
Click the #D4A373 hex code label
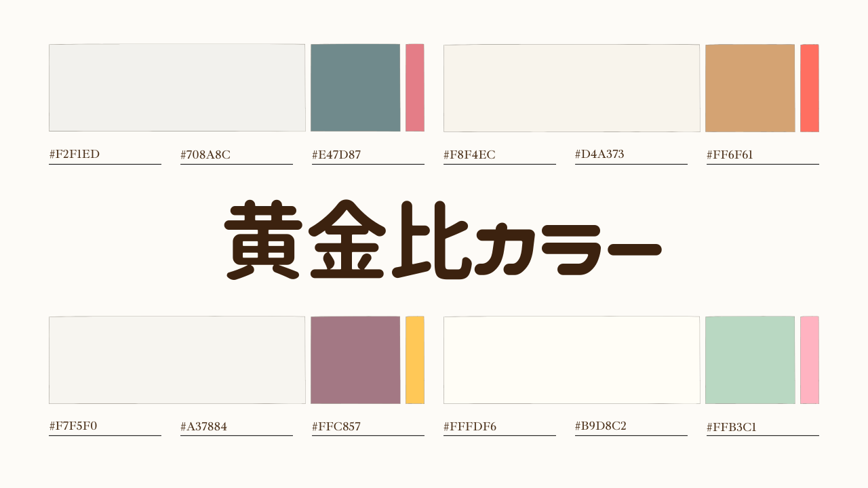tap(599, 155)
